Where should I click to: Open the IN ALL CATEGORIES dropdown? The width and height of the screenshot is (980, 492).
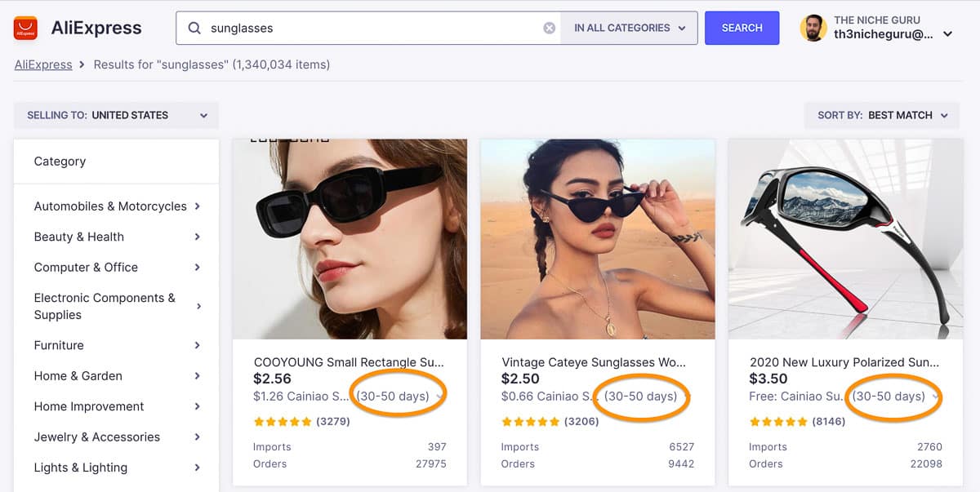[x=629, y=27]
